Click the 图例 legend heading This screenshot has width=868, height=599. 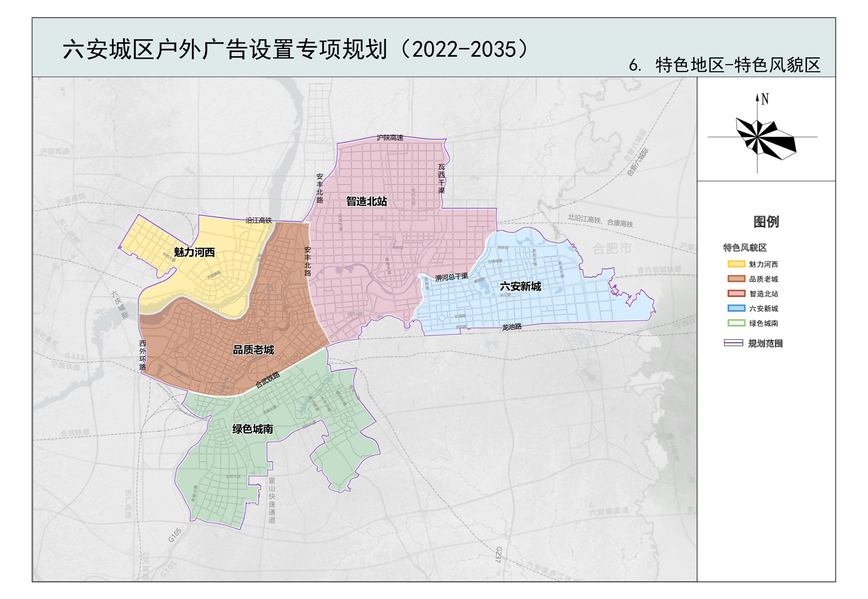(766, 222)
